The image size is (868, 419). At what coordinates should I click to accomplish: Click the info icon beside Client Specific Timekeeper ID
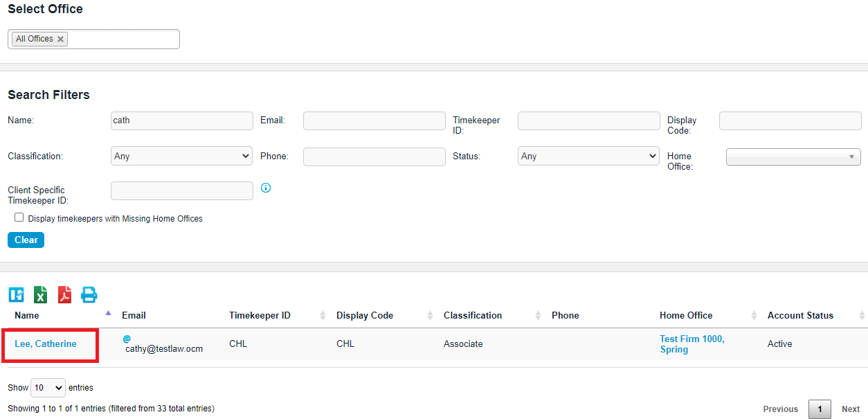click(x=266, y=188)
